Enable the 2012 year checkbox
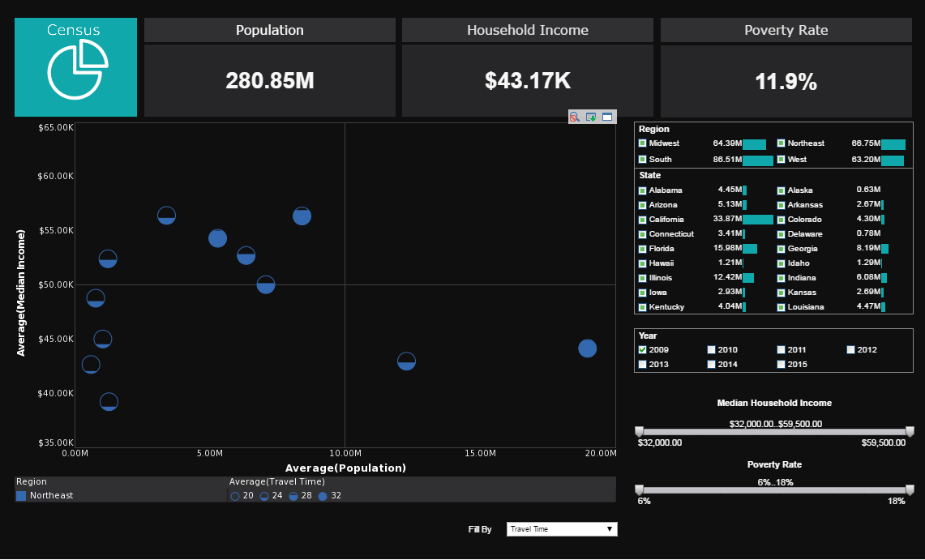The image size is (925, 560). tap(851, 350)
